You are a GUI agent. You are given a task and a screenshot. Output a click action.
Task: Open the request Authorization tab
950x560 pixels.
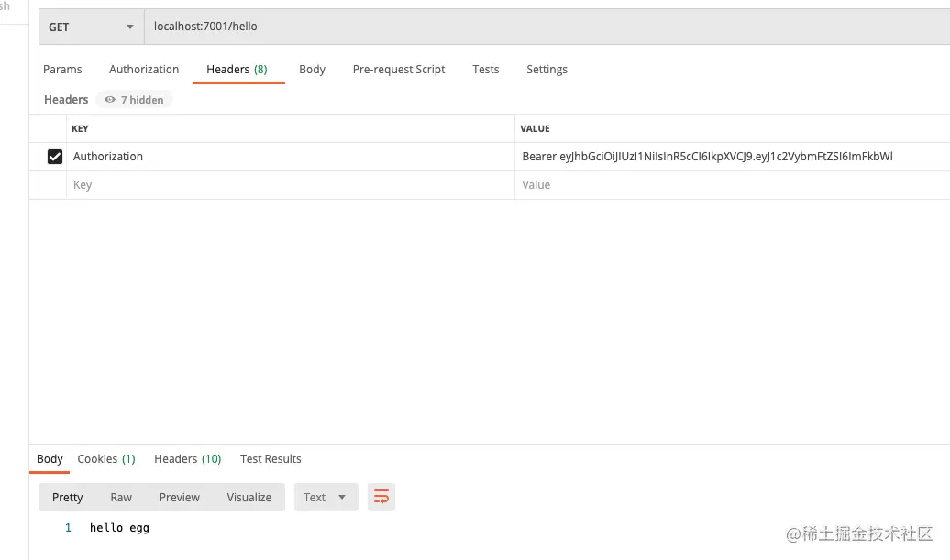pyautogui.click(x=144, y=69)
